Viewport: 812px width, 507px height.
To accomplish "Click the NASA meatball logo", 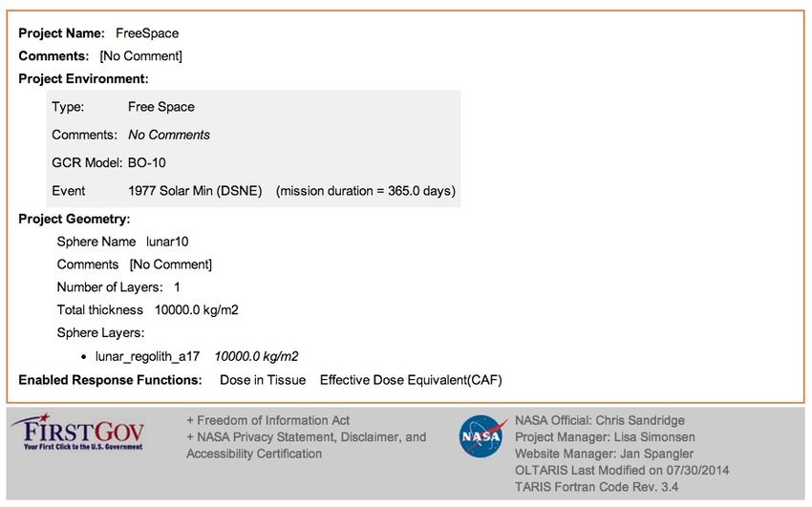I will (x=482, y=435).
